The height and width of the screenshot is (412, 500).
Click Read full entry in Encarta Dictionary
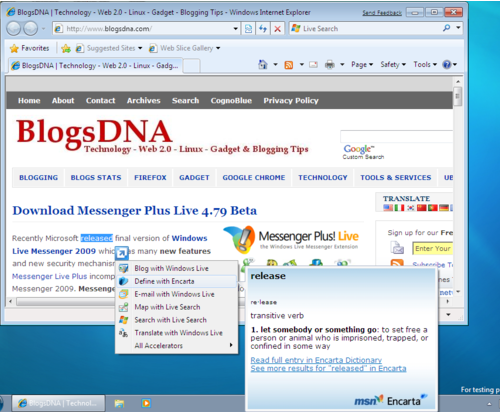[x=316, y=360]
